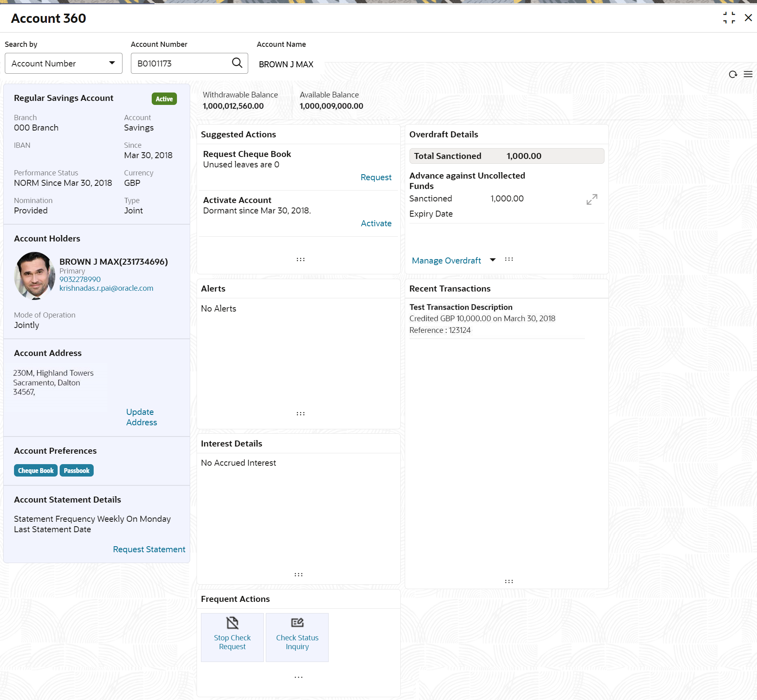Viewport: 757px width, 700px height.
Task: Open the Search by dropdown
Action: (63, 63)
